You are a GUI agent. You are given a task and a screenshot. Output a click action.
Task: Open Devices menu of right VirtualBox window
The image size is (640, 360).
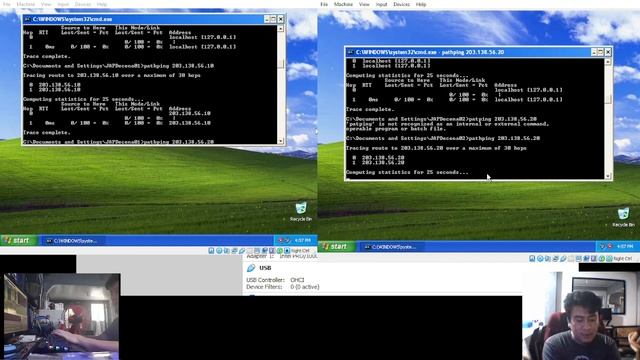pyautogui.click(x=401, y=4)
